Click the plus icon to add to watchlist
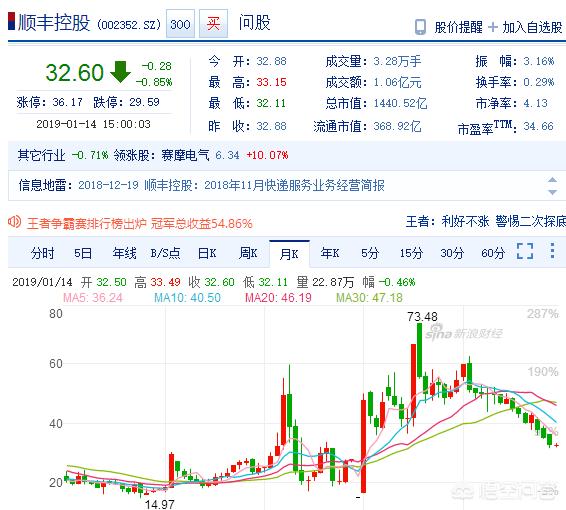This screenshot has width=566, height=510. (492, 27)
